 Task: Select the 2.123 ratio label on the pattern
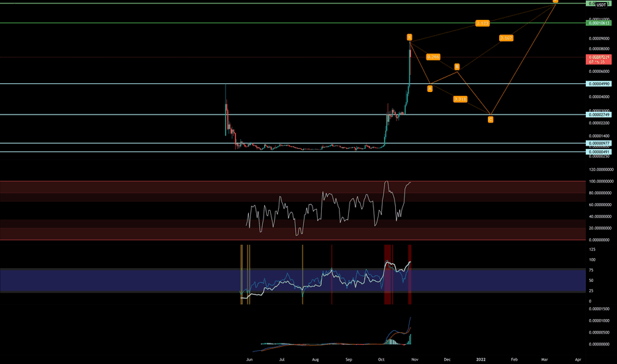click(x=482, y=23)
